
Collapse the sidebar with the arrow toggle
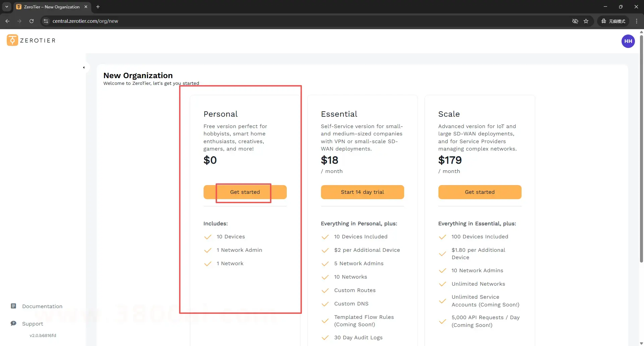[84, 67]
